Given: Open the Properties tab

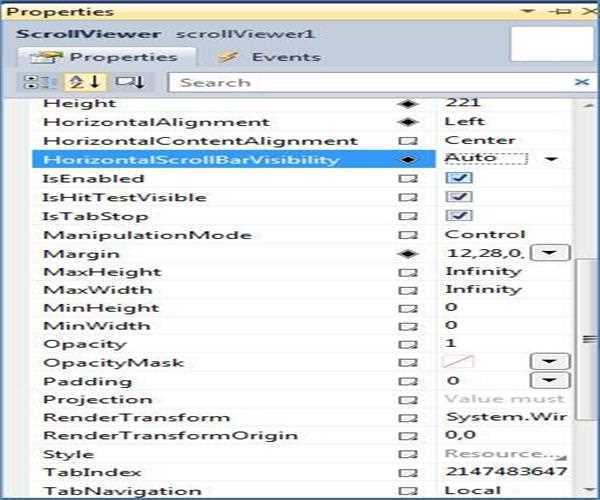Looking at the screenshot, I should click(x=107, y=57).
